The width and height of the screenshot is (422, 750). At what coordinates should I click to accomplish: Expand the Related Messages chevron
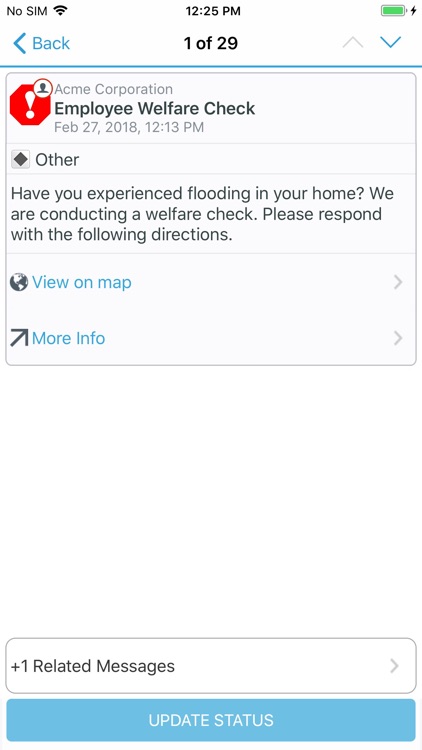click(394, 666)
